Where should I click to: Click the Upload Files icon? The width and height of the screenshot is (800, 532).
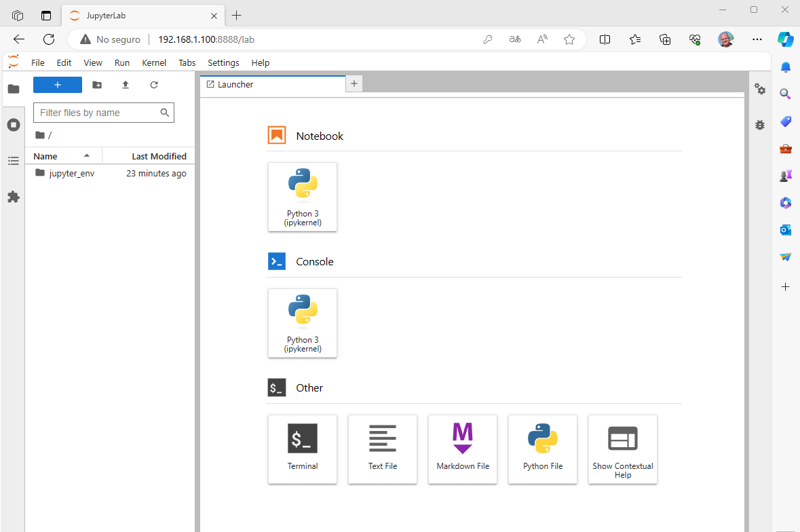[x=126, y=85]
